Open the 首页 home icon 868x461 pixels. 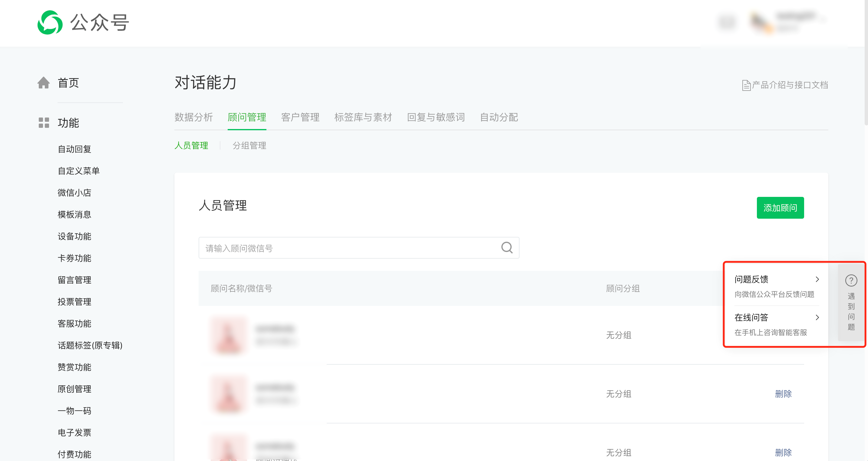click(x=44, y=83)
